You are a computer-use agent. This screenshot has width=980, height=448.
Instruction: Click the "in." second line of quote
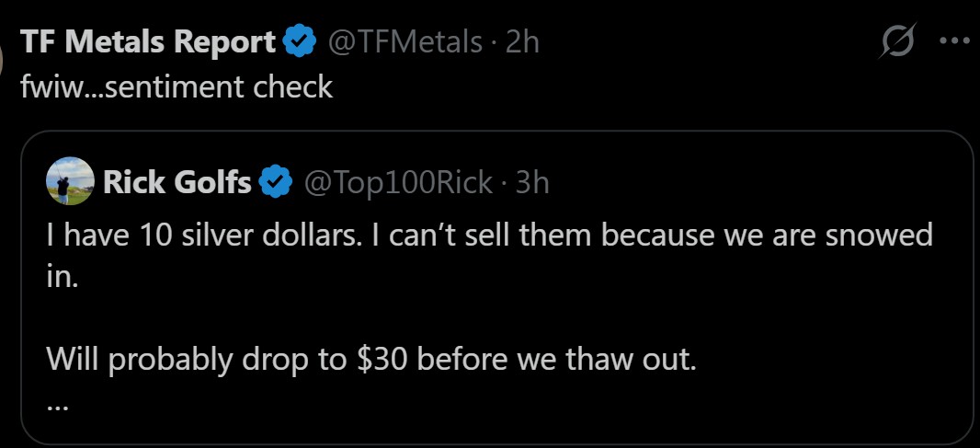pos(63,280)
